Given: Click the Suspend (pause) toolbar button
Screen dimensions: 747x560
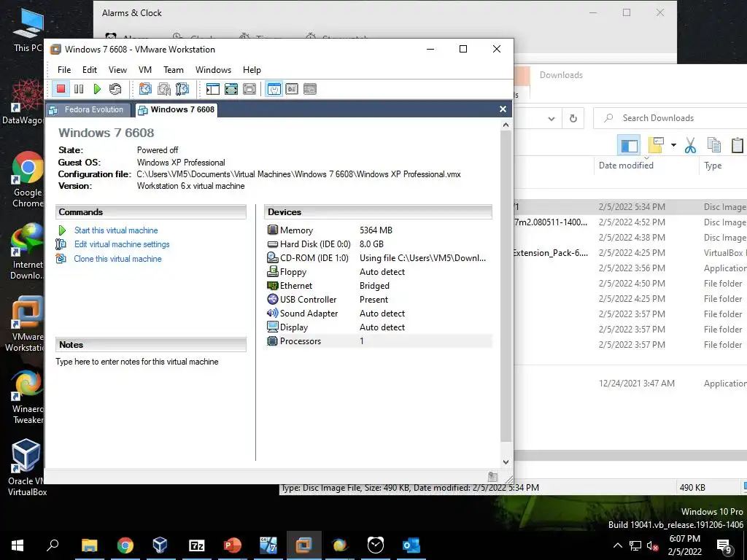Looking at the screenshot, I should pyautogui.click(x=79, y=89).
